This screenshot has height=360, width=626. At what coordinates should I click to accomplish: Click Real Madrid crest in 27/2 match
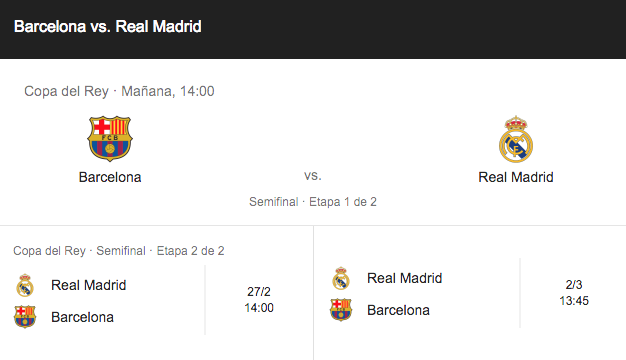pos(25,285)
